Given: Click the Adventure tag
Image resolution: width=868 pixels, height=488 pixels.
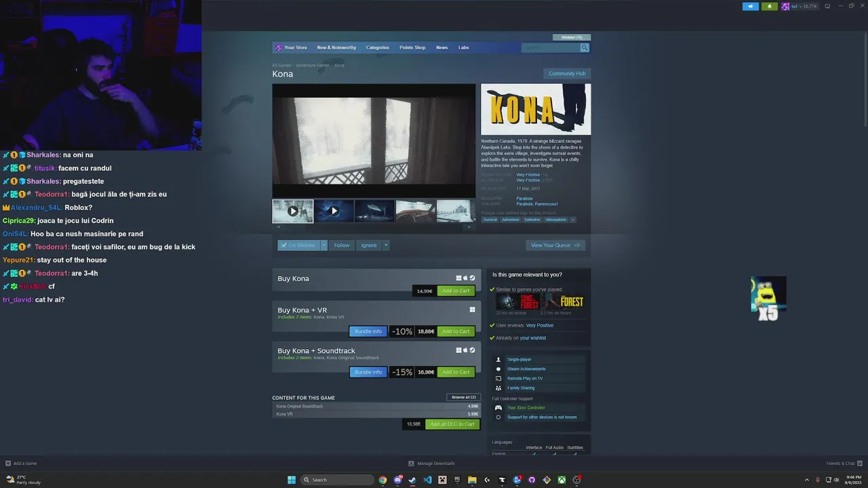Looking at the screenshot, I should pyautogui.click(x=511, y=220).
